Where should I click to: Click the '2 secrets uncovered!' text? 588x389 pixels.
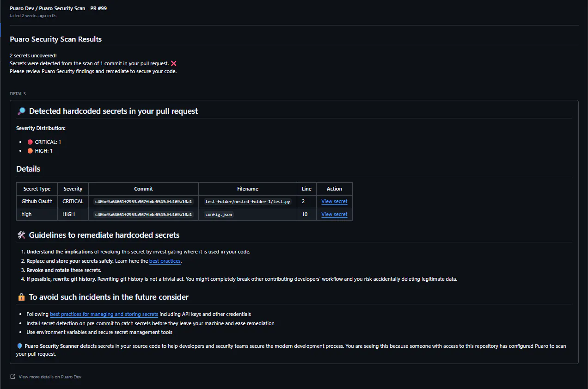point(33,56)
